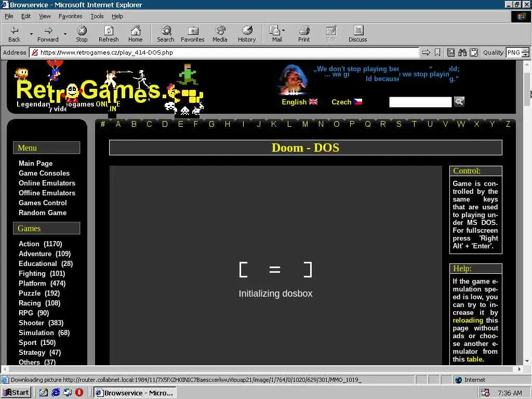
Task: Open the Offline Emulators link
Action: (47, 193)
